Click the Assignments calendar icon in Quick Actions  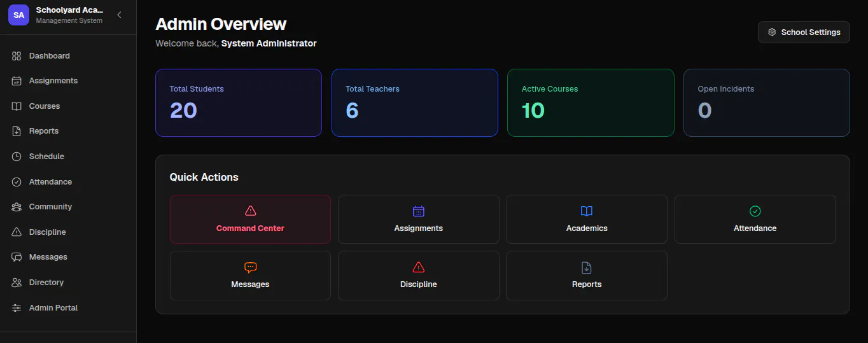coord(418,211)
